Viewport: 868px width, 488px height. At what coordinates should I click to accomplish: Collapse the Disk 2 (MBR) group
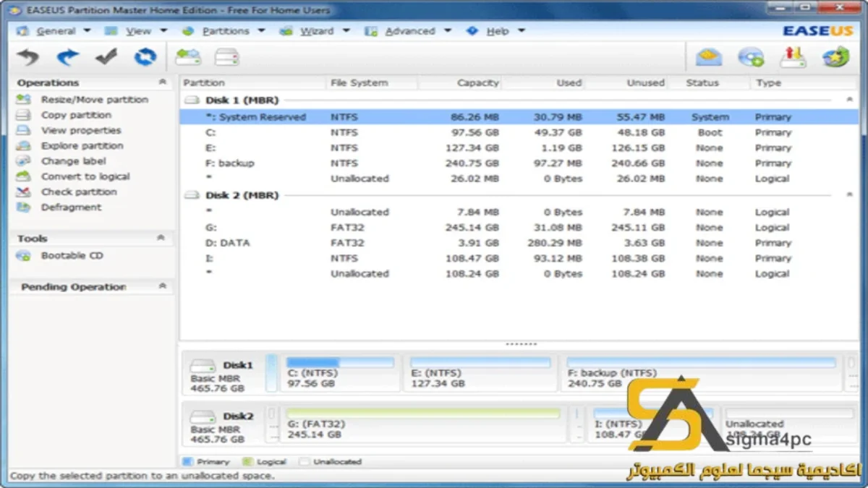(x=849, y=195)
